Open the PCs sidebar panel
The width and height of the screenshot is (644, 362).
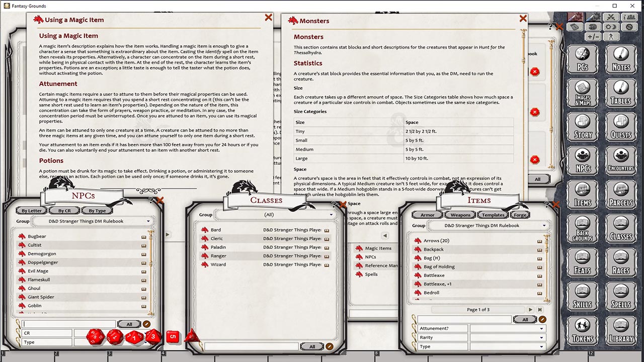pos(583,58)
